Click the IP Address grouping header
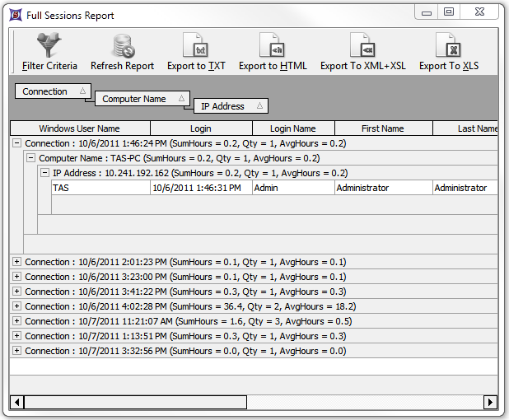 tap(231, 106)
